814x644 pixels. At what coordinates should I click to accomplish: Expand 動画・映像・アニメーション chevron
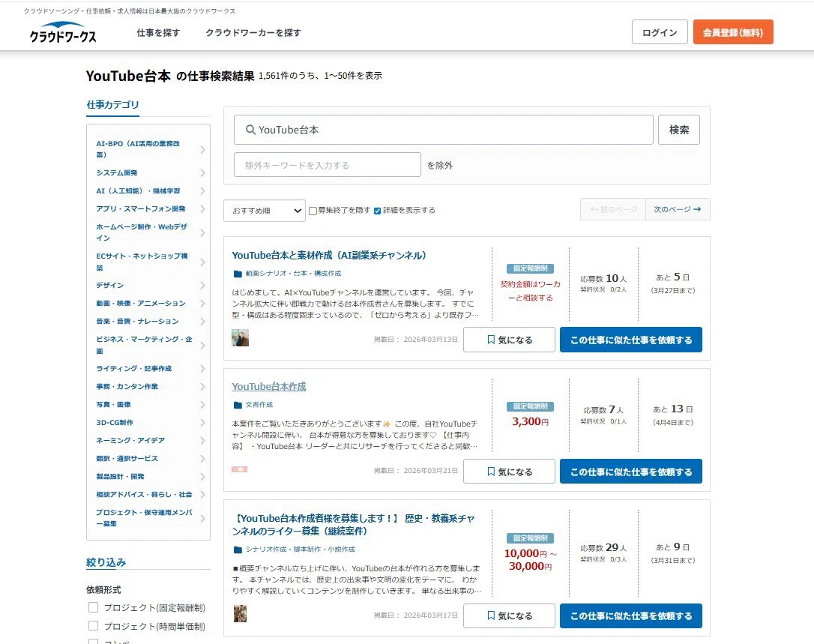tap(202, 304)
